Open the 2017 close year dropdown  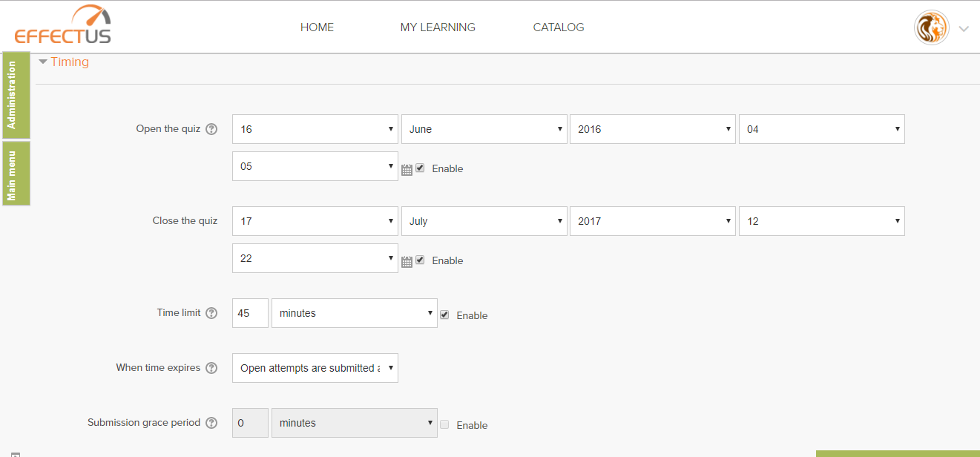(652, 220)
